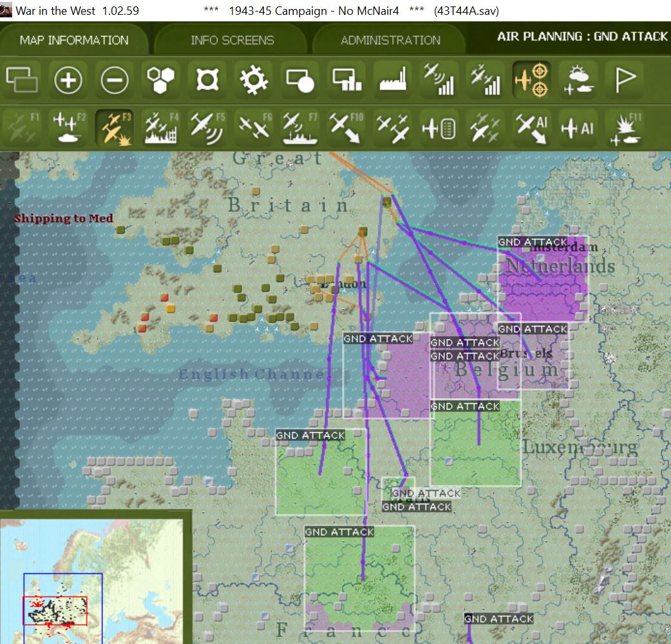Image resolution: width=671 pixels, height=644 pixels.
Task: Select the F6 air superiority icon
Action: [254, 128]
